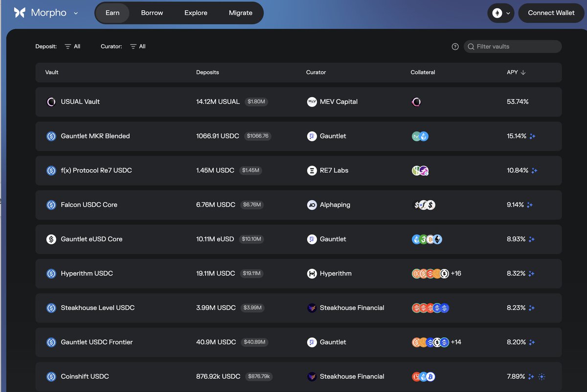
Task: Click the Morpho butterfly logo
Action: point(20,13)
